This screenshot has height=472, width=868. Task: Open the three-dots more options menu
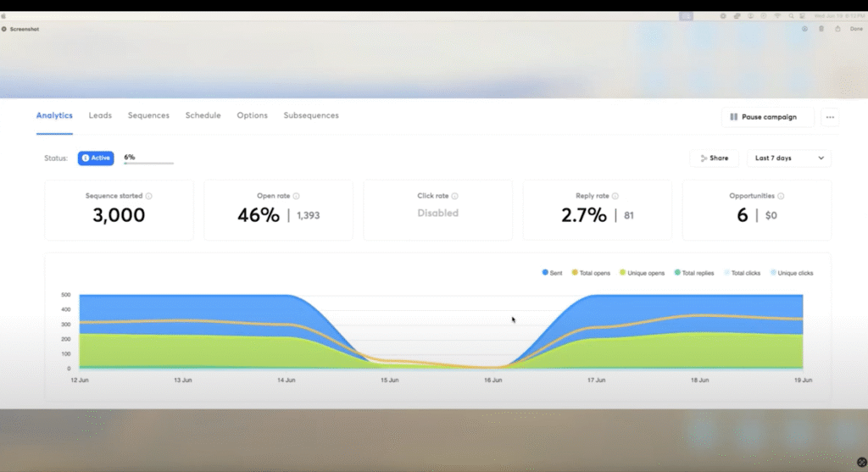click(x=830, y=117)
